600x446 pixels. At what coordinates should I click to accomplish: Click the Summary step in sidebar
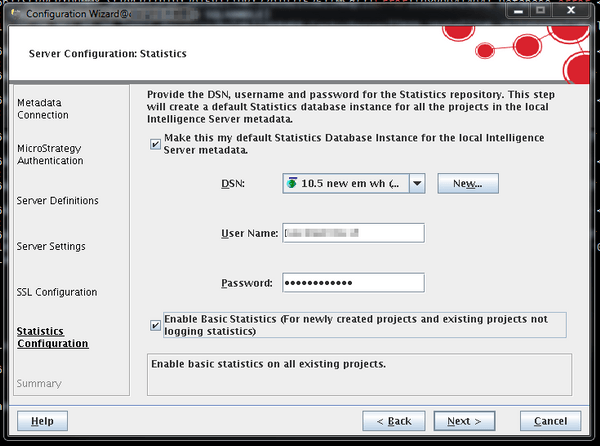(39, 384)
